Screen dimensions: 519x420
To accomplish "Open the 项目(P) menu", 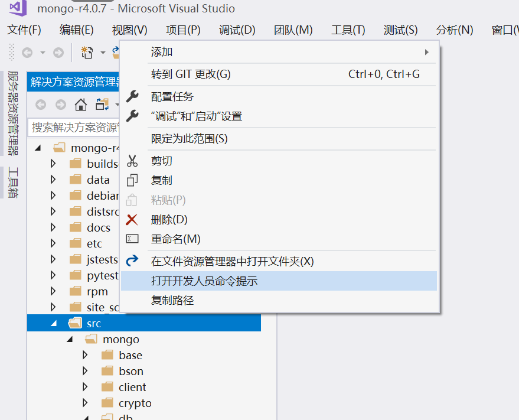I will pos(183,30).
